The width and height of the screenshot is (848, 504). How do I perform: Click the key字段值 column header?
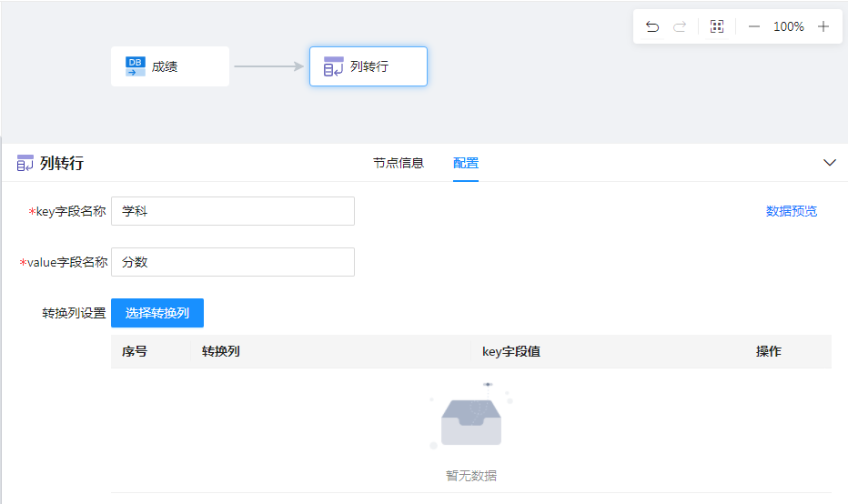[x=511, y=351]
